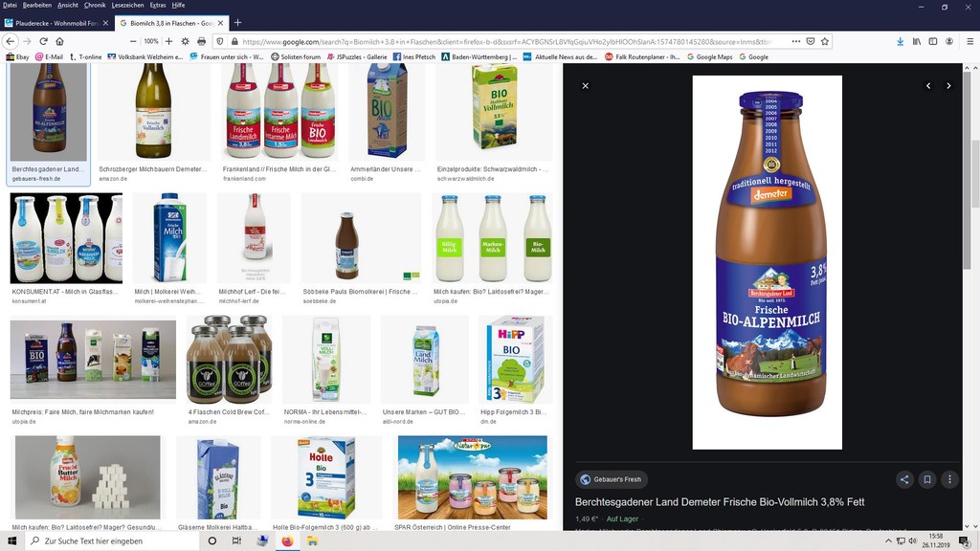Go back to the previous page

pos(11,41)
